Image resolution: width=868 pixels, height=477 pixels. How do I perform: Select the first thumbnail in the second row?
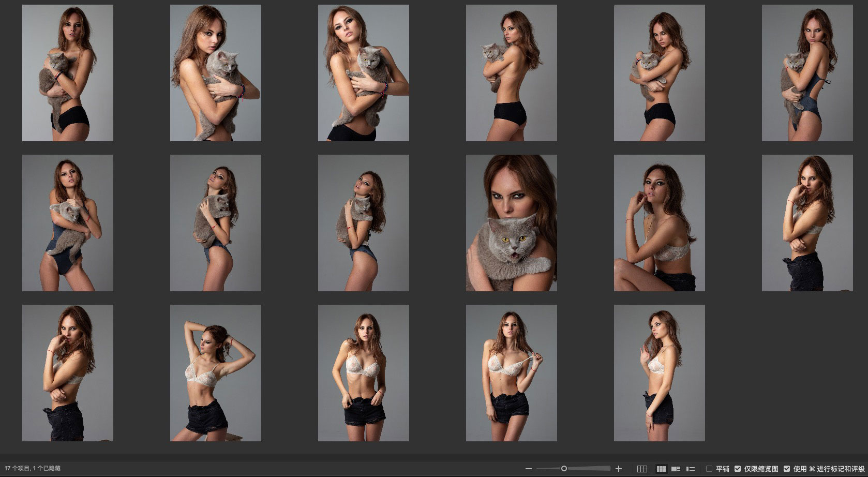(68, 223)
